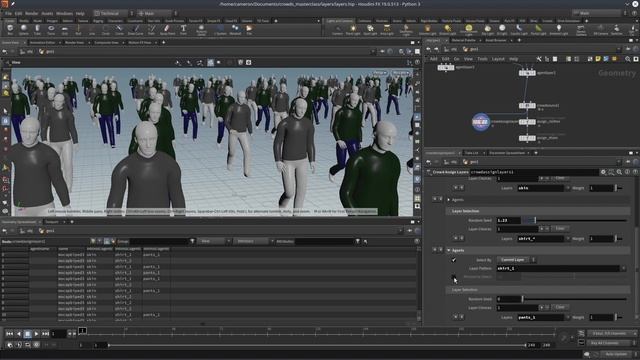The width and height of the screenshot is (640, 360).
Task: Switch to the Material Palette tab
Action: click(x=463, y=40)
